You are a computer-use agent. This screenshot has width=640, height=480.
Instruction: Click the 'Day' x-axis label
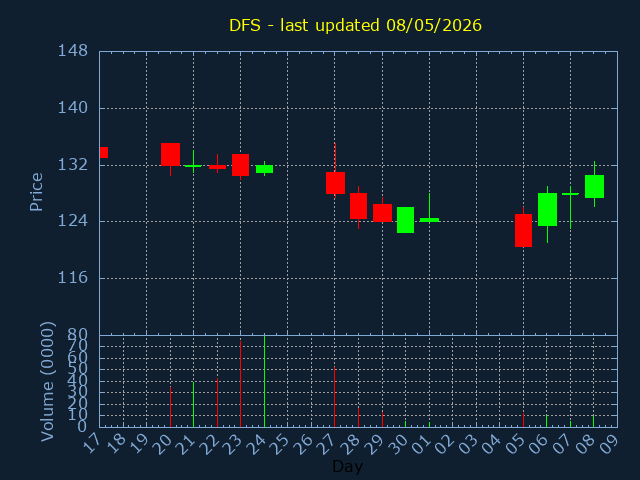click(x=347, y=466)
